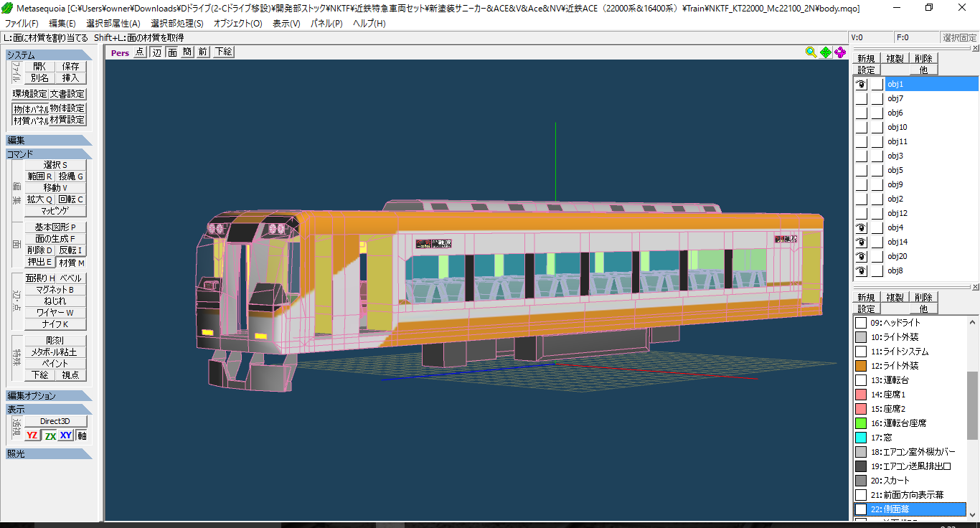The height and width of the screenshot is (528, 980).
Task: Click the 開く (open) button
Action: pyautogui.click(x=39, y=66)
